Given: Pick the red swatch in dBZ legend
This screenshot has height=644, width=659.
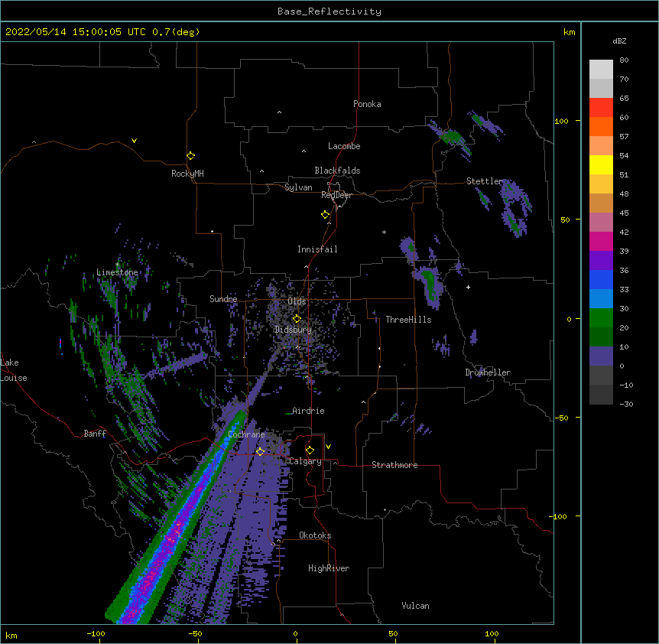Looking at the screenshot, I should coord(601,107).
